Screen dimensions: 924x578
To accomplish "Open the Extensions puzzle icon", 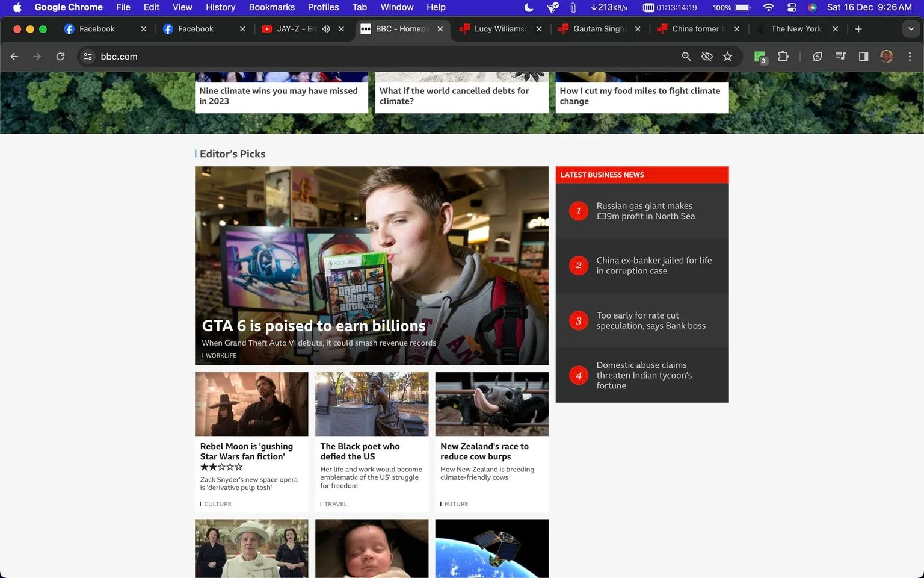I will (783, 56).
